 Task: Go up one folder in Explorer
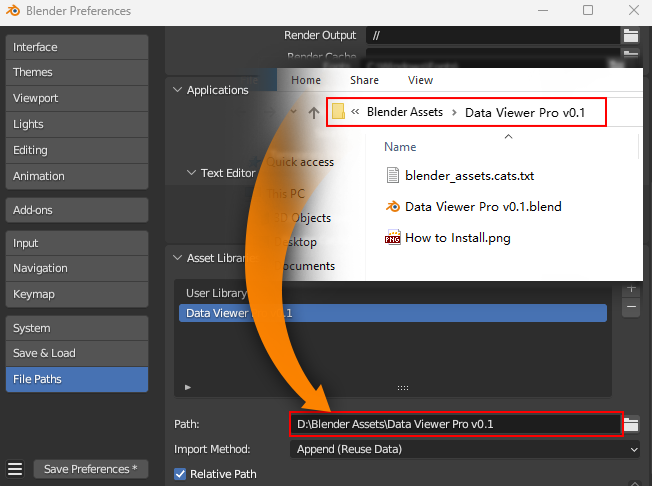click(x=314, y=112)
